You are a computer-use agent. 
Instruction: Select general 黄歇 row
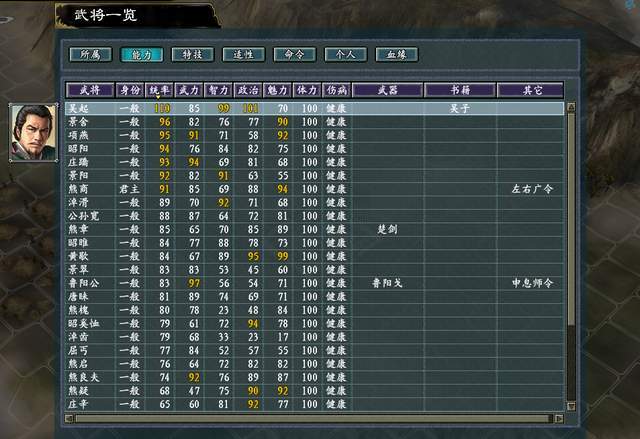point(314,256)
